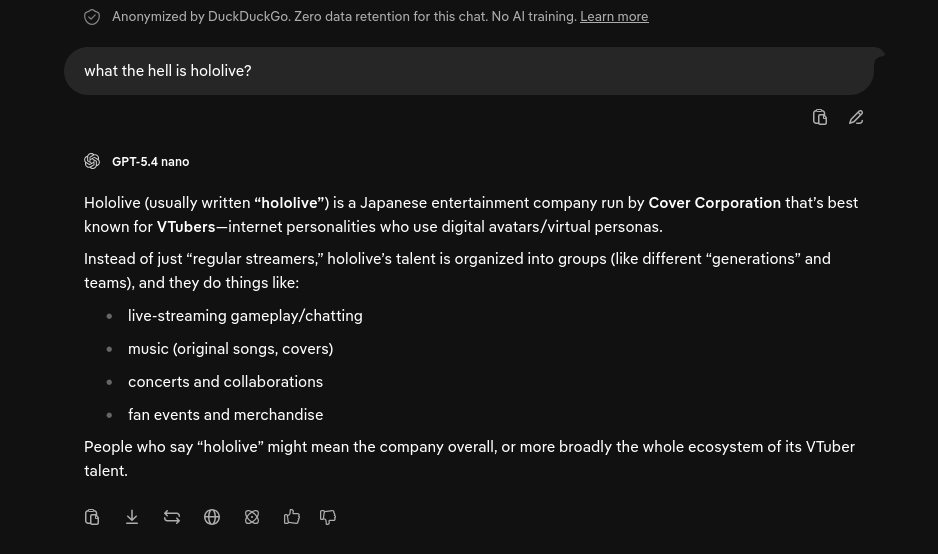Open the Learn more link

(614, 17)
